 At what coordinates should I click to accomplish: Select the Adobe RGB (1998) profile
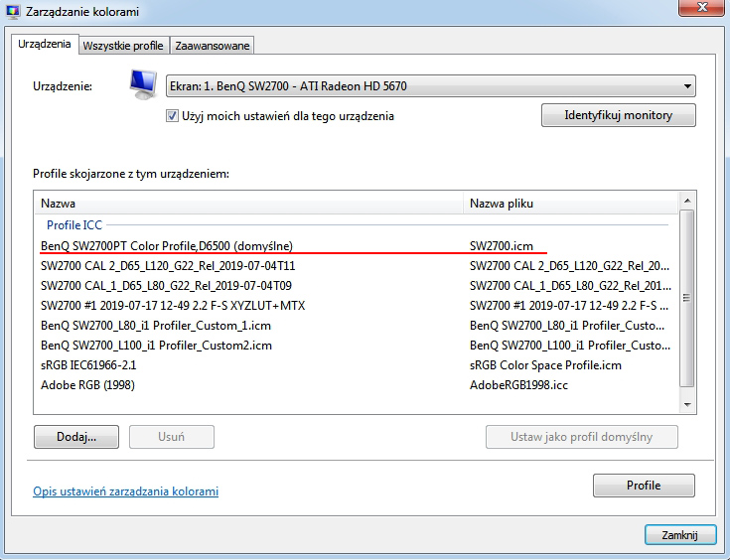point(357,385)
